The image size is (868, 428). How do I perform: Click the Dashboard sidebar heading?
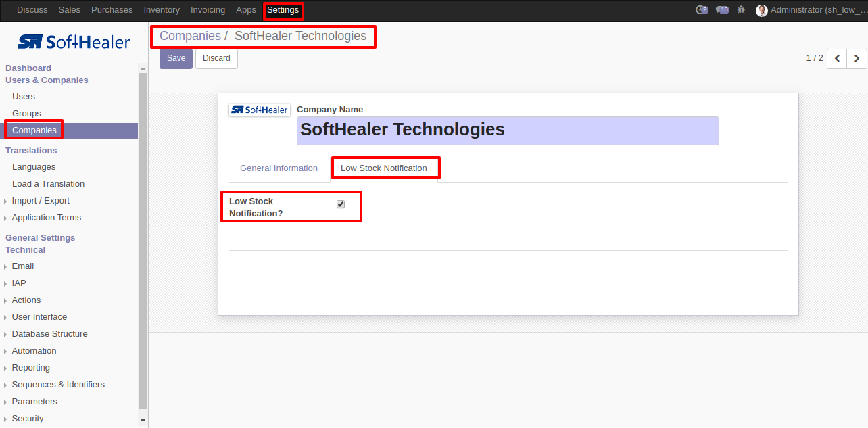(28, 68)
